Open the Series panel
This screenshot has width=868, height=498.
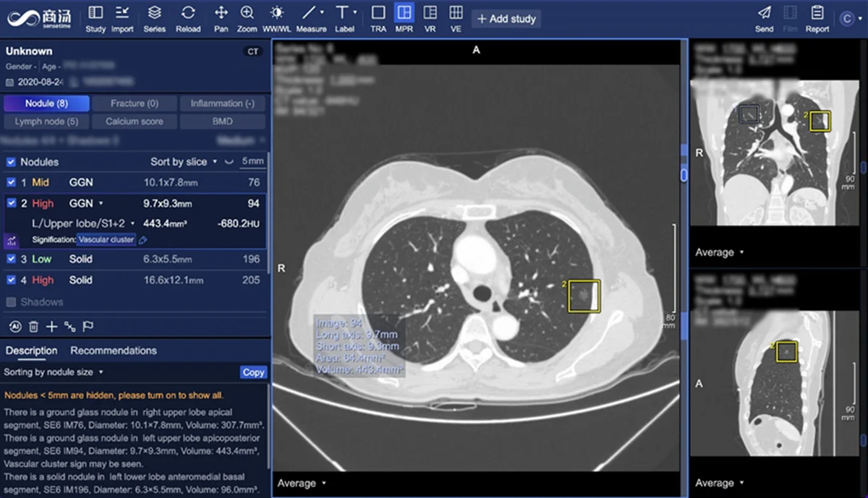click(x=154, y=18)
